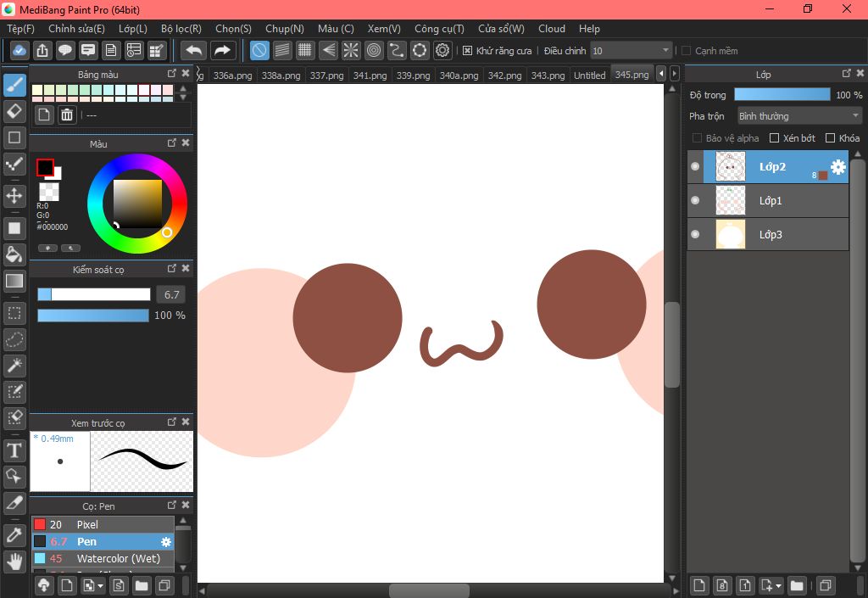Click the Redo arrow in toolbar

click(x=223, y=50)
